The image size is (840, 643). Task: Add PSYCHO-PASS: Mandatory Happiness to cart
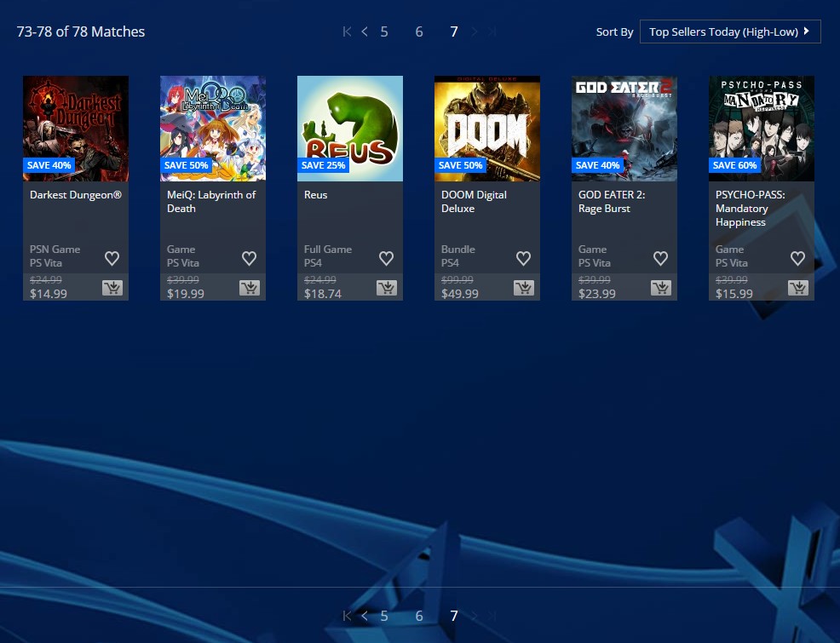tap(797, 288)
